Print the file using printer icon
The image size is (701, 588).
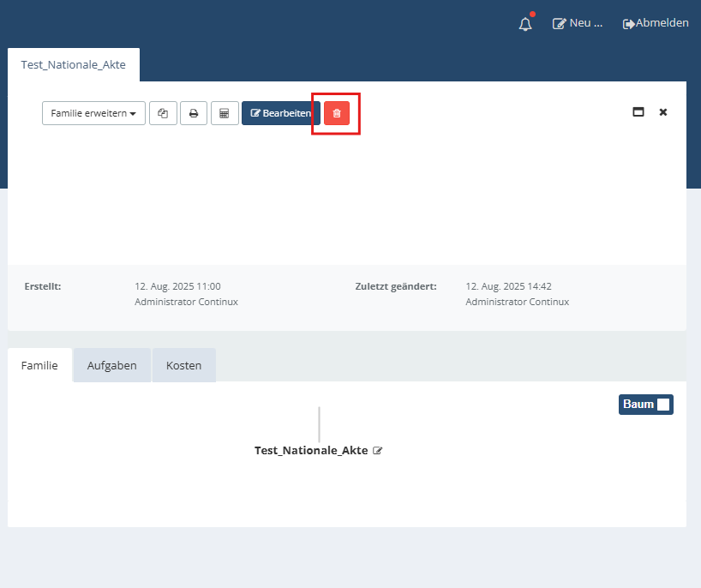tap(194, 113)
